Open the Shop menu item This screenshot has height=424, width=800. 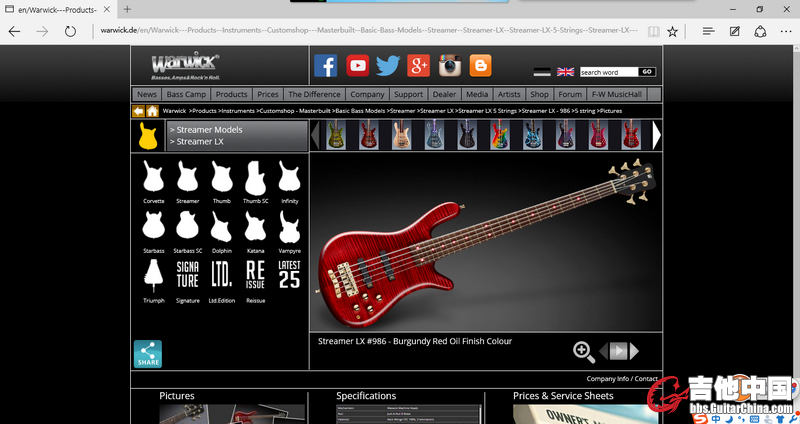(539, 94)
